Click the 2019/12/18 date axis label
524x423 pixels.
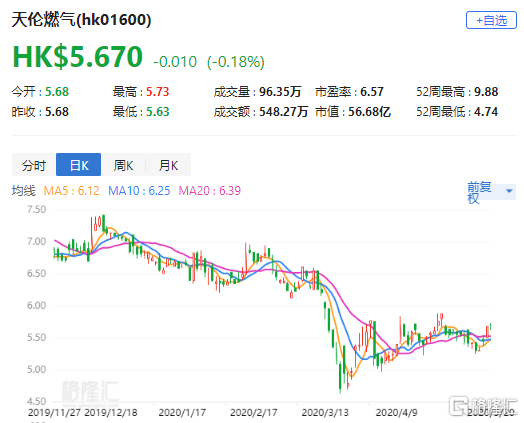coord(111,412)
